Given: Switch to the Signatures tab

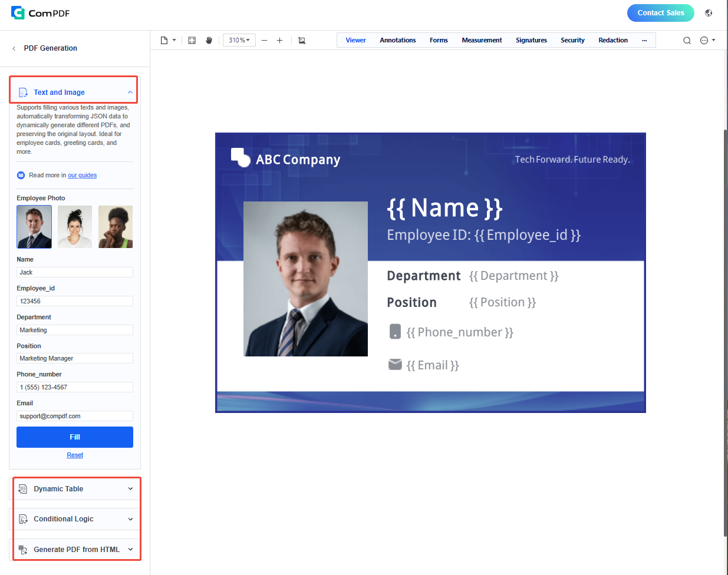Looking at the screenshot, I should point(531,40).
